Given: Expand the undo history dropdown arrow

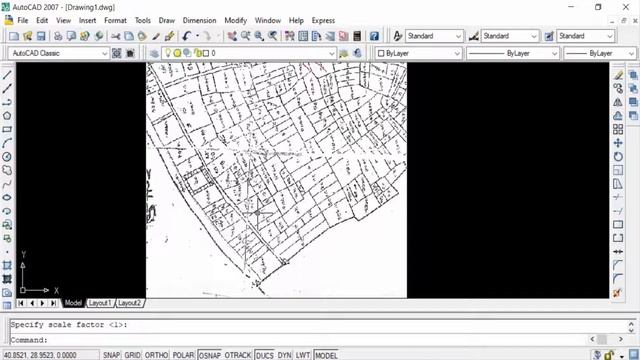Looking at the screenshot, I should pyautogui.click(x=198, y=36).
